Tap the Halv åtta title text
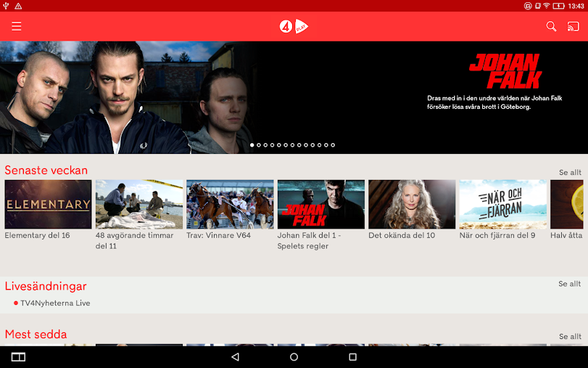Image resolution: width=588 pixels, height=368 pixels. 566,235
